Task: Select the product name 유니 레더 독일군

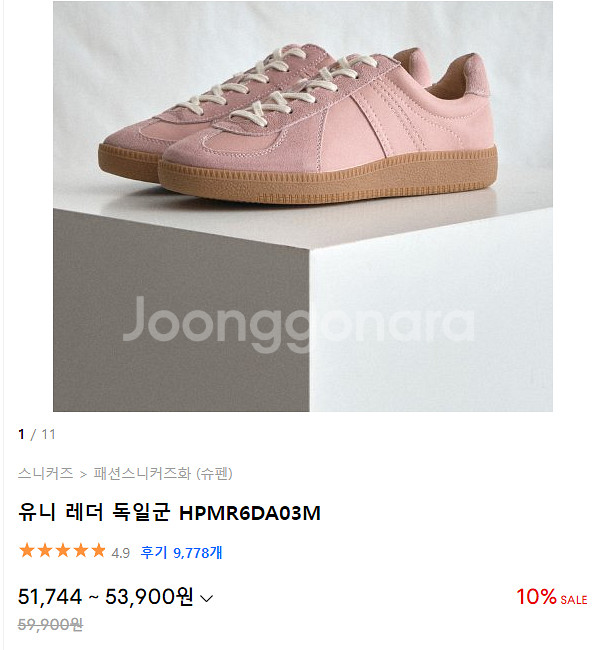Action: pos(94,512)
